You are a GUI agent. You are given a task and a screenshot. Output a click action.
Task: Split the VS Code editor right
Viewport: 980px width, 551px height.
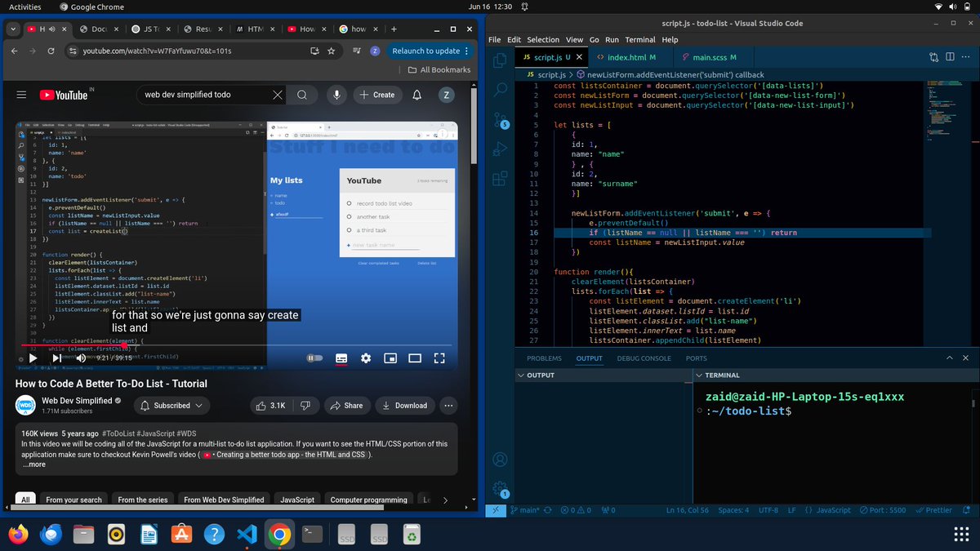click(x=950, y=58)
